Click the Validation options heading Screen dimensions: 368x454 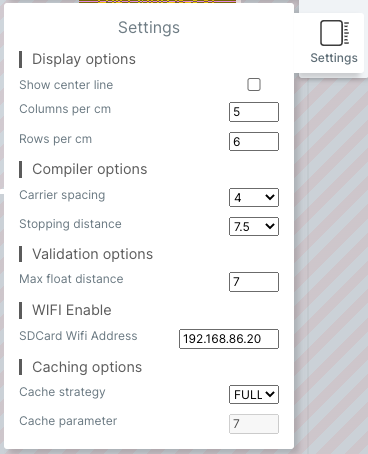[x=92, y=254]
